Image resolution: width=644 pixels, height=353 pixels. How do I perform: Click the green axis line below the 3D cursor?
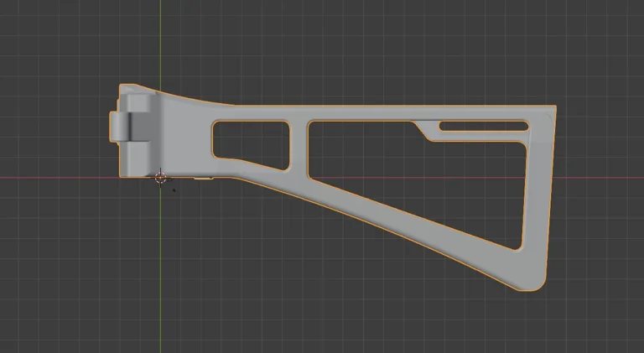coord(160,268)
